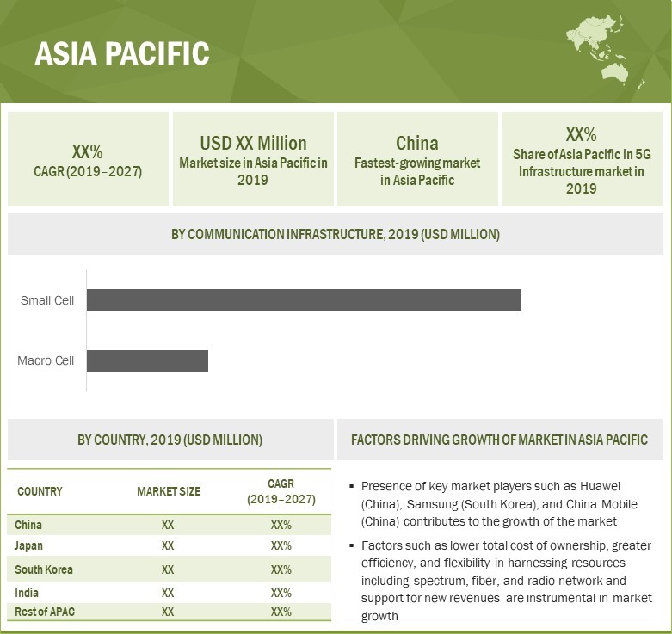Viewport: 672px width, 634px height.
Task: Select the CAGR (2019–2027) summary tile
Action: pyautogui.click(x=88, y=160)
